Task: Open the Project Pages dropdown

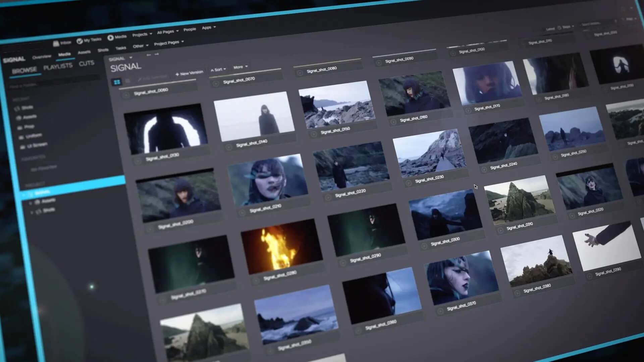Action: tap(169, 43)
